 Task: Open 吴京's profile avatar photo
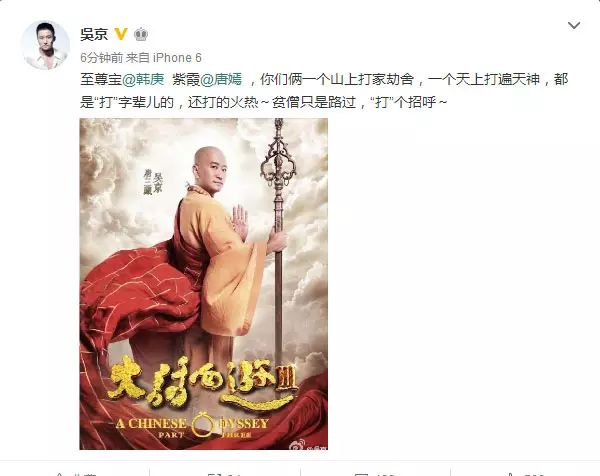coord(45,45)
